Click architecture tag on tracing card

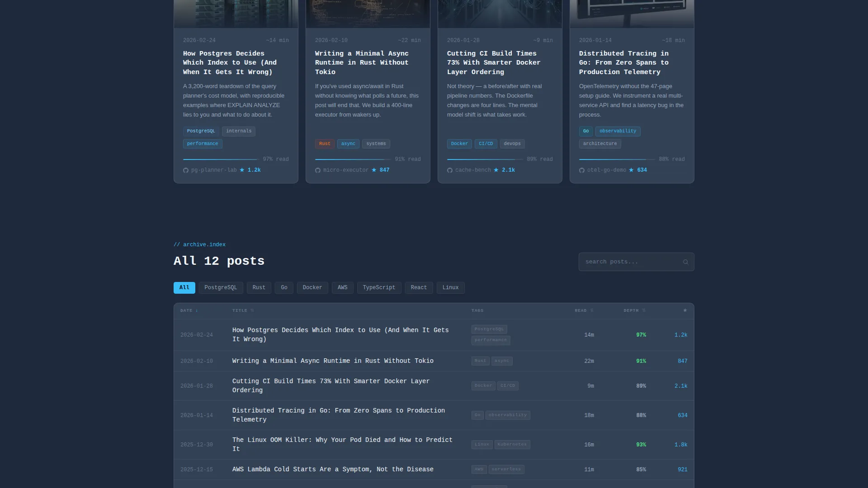pos(600,144)
